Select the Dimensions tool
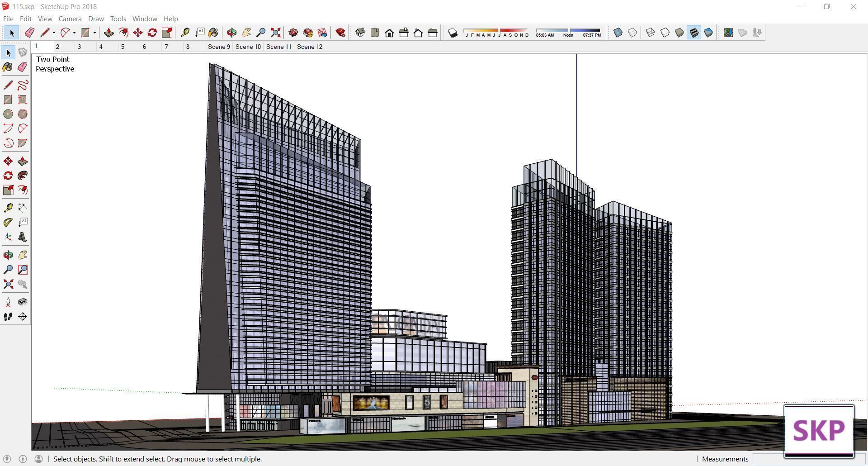 23,208
